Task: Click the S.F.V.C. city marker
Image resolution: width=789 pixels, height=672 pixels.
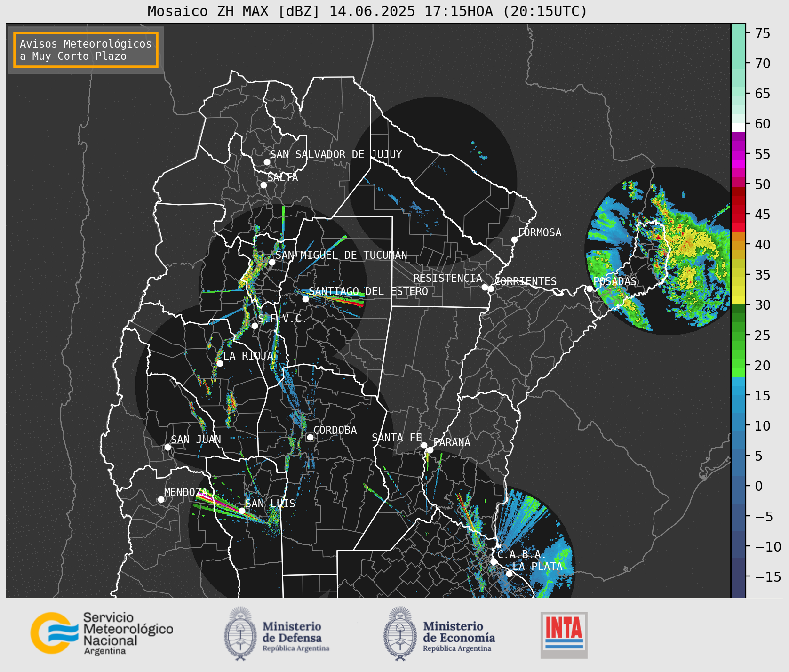Action: [x=255, y=326]
